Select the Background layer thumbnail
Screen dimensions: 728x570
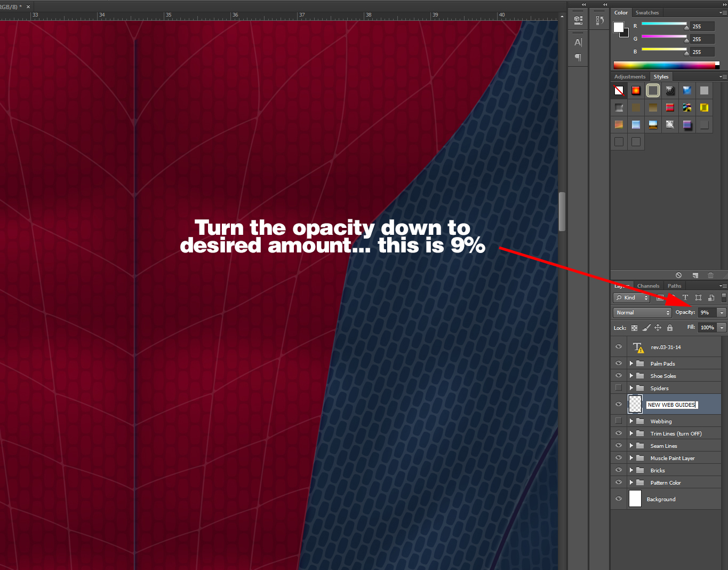(635, 498)
